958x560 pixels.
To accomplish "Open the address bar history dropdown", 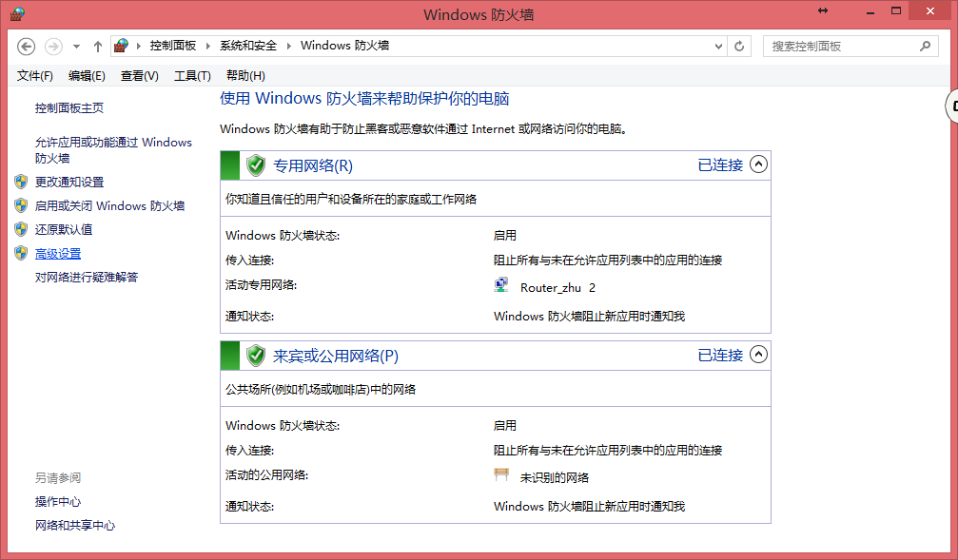I will (718, 47).
